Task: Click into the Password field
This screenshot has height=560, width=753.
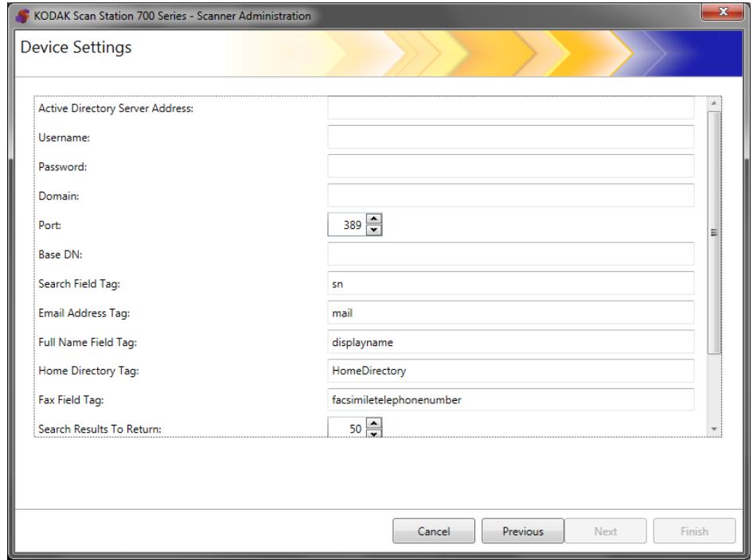Action: 510,166
